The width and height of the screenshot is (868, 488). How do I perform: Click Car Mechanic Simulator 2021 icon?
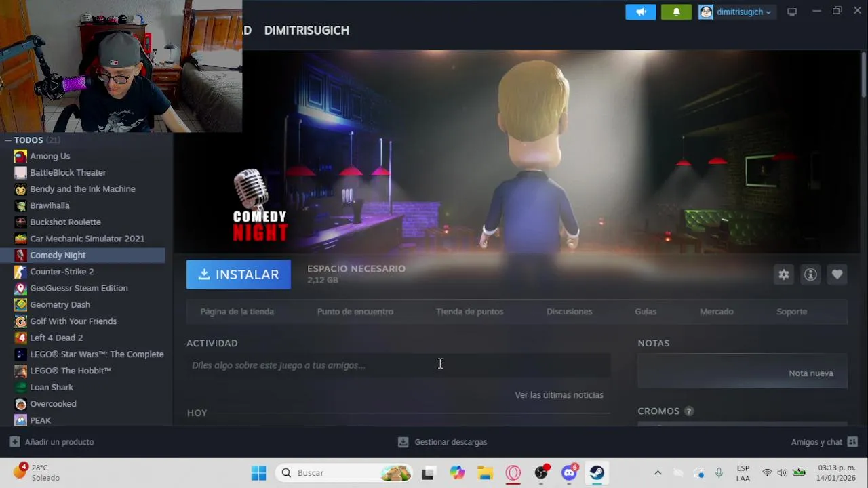(x=21, y=239)
